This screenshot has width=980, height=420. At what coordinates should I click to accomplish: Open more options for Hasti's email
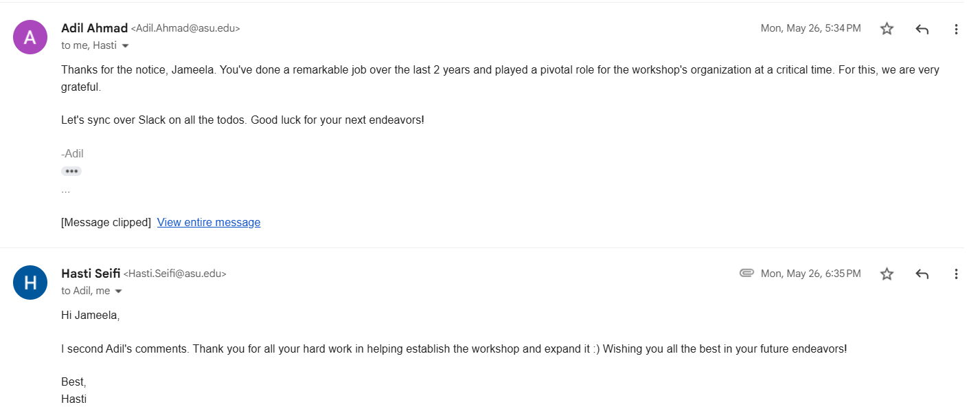click(956, 274)
